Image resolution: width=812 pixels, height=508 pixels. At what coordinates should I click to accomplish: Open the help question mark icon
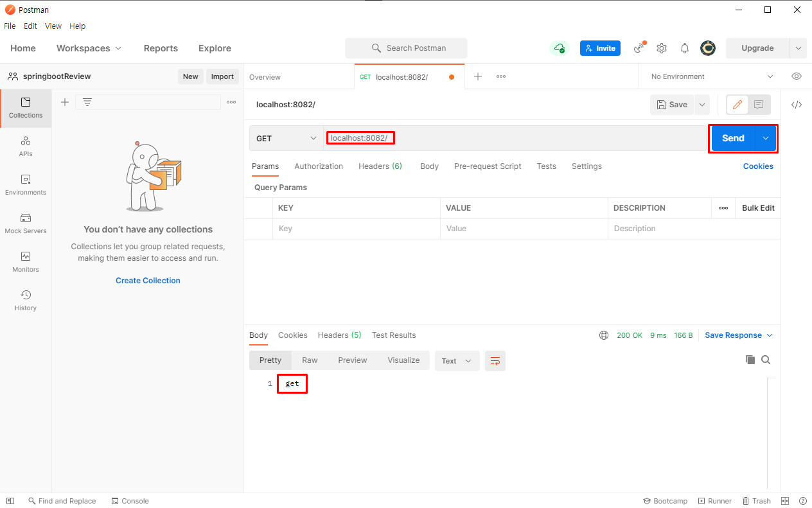click(x=802, y=501)
